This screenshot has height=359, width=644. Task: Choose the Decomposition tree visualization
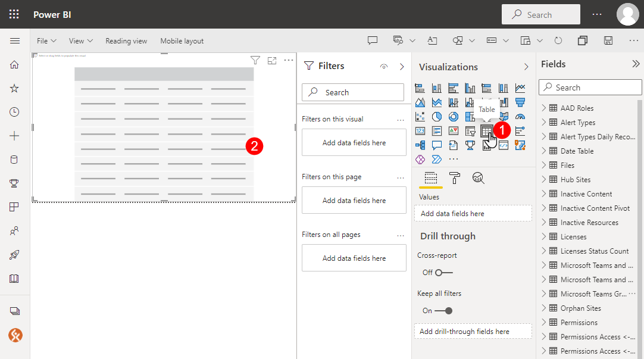click(420, 145)
